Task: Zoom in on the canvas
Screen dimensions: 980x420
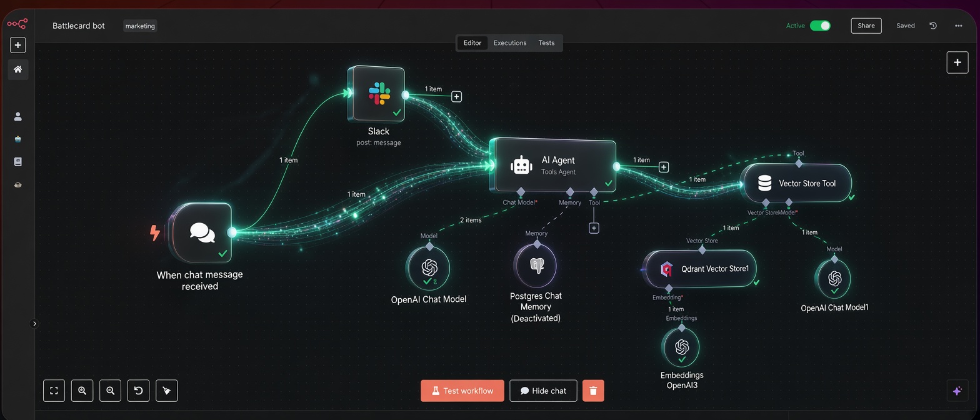Action: pyautogui.click(x=82, y=391)
